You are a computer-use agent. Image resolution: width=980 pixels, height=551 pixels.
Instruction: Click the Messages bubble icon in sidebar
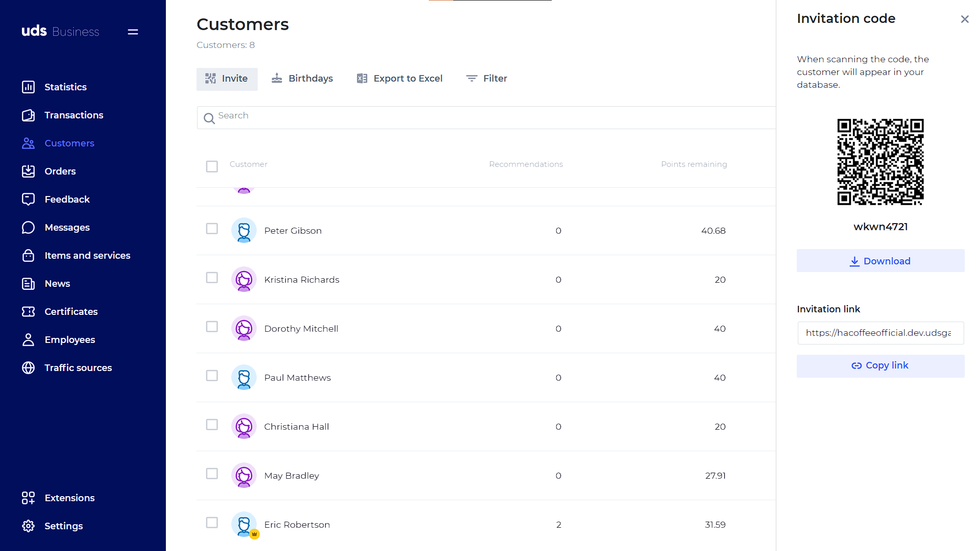pos(28,227)
